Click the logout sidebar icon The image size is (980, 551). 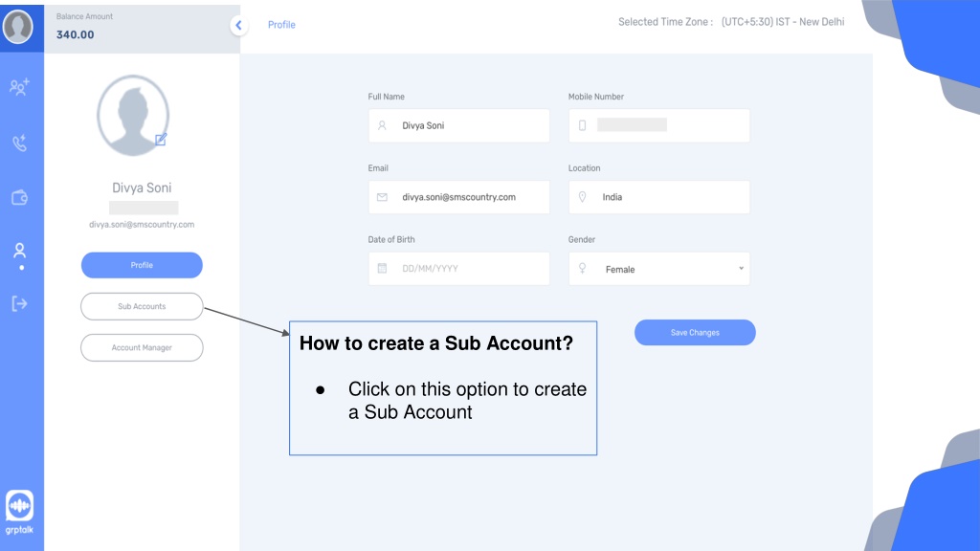(x=19, y=303)
